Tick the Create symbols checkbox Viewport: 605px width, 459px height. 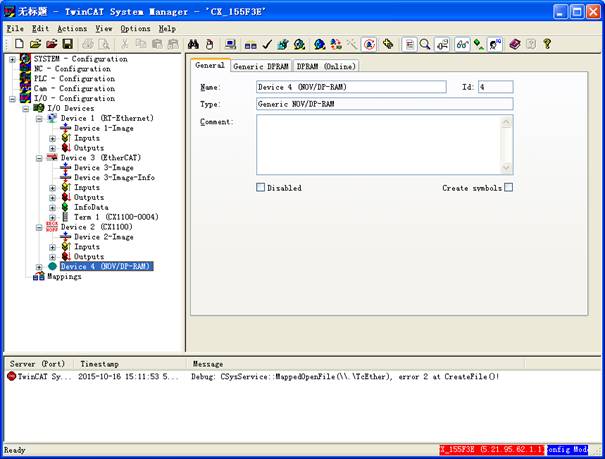click(x=508, y=187)
